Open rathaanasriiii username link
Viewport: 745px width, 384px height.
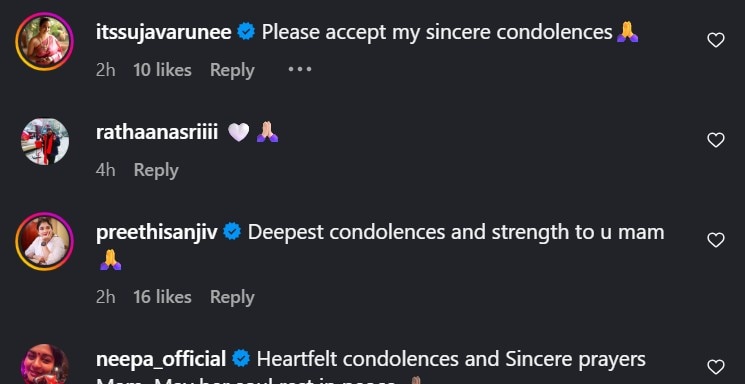(x=157, y=132)
